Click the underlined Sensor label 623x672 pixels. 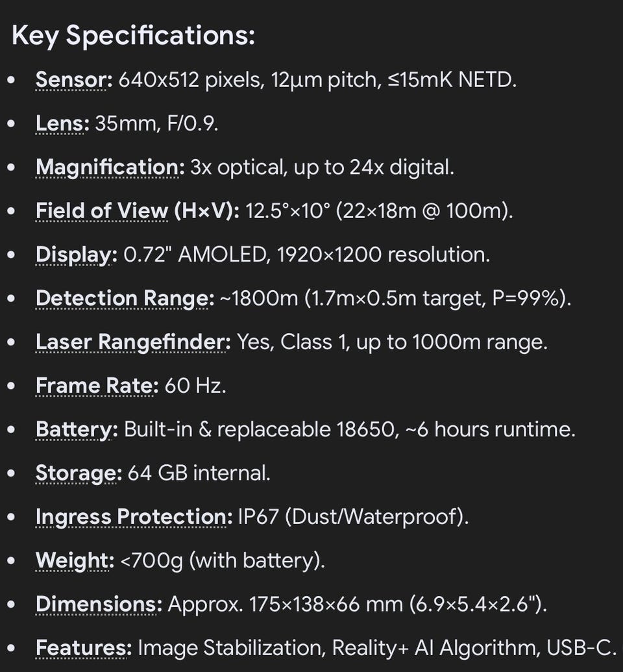point(74,80)
